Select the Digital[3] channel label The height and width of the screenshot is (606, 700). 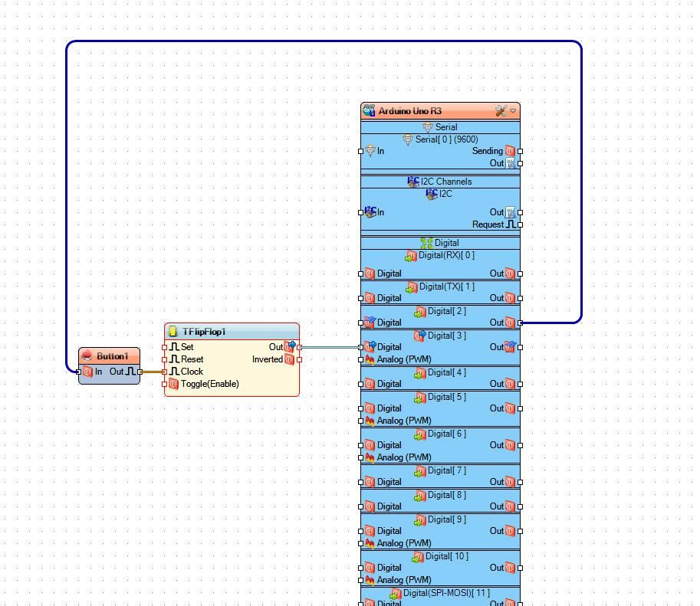tap(447, 336)
